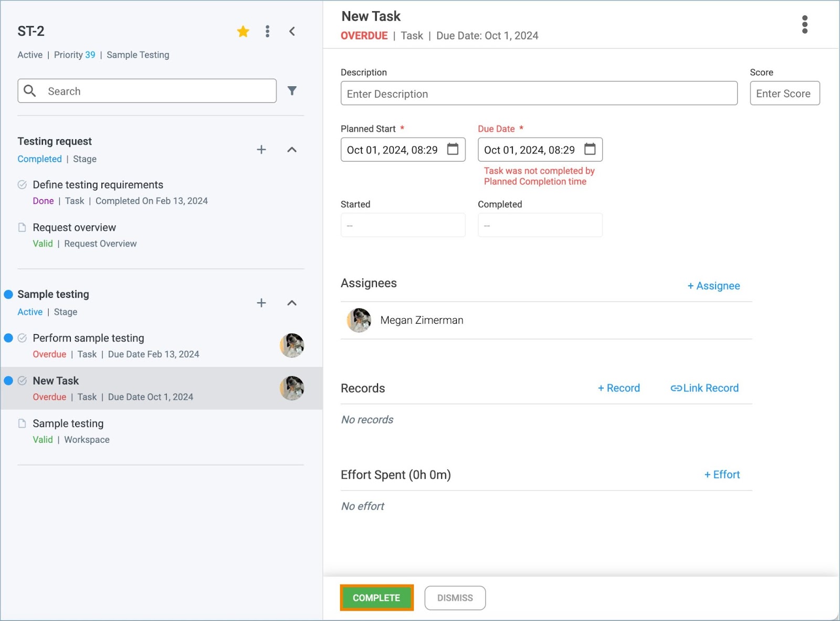Click Effort Spent (0h 0m) heading

point(396,475)
